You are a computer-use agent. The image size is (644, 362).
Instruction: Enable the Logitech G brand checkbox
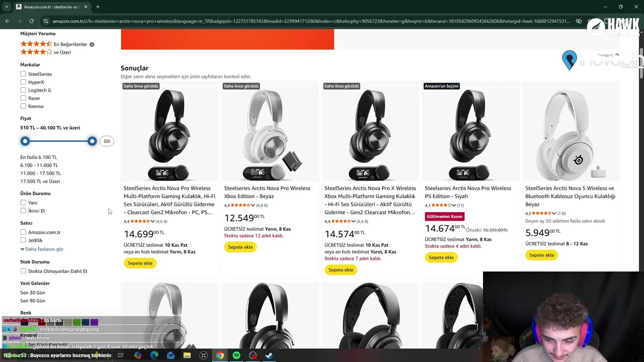(23, 90)
